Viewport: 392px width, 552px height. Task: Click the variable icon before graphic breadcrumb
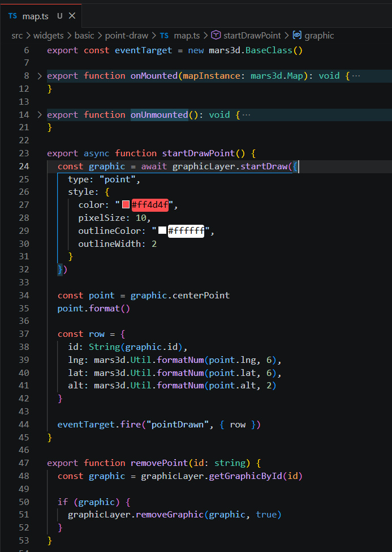click(297, 35)
